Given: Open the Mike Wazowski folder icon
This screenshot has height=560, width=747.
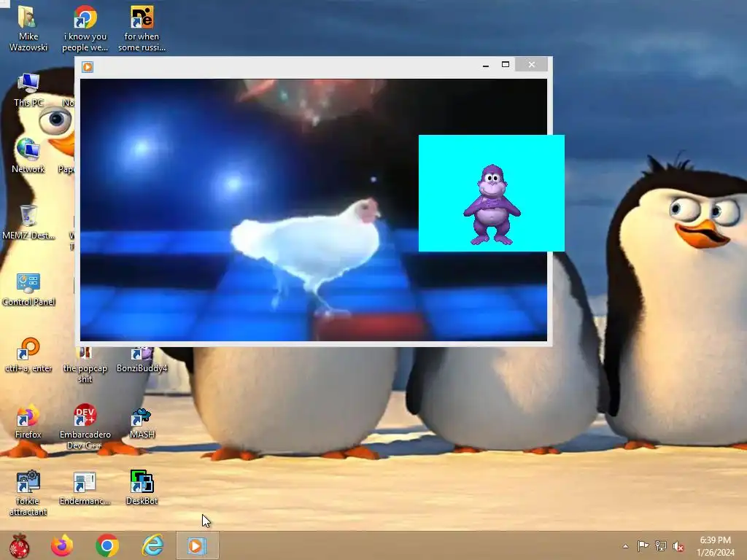Looking at the screenshot, I should pyautogui.click(x=28, y=28).
